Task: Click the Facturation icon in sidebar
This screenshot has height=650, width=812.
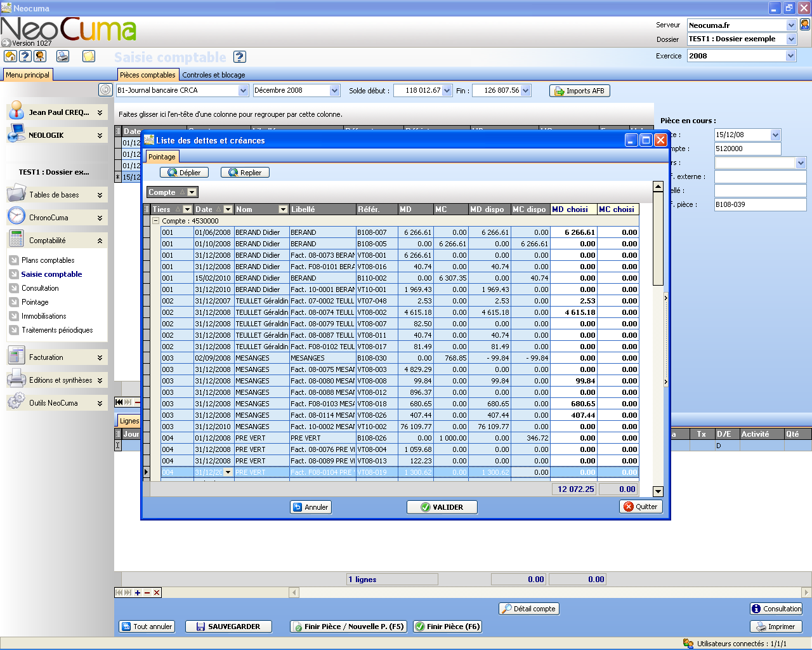Action: pyautogui.click(x=16, y=356)
